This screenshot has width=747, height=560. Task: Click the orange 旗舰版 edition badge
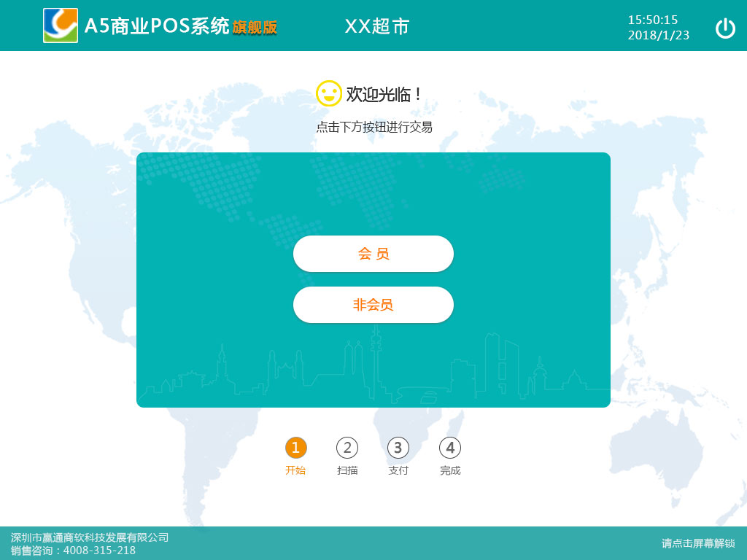(255, 27)
